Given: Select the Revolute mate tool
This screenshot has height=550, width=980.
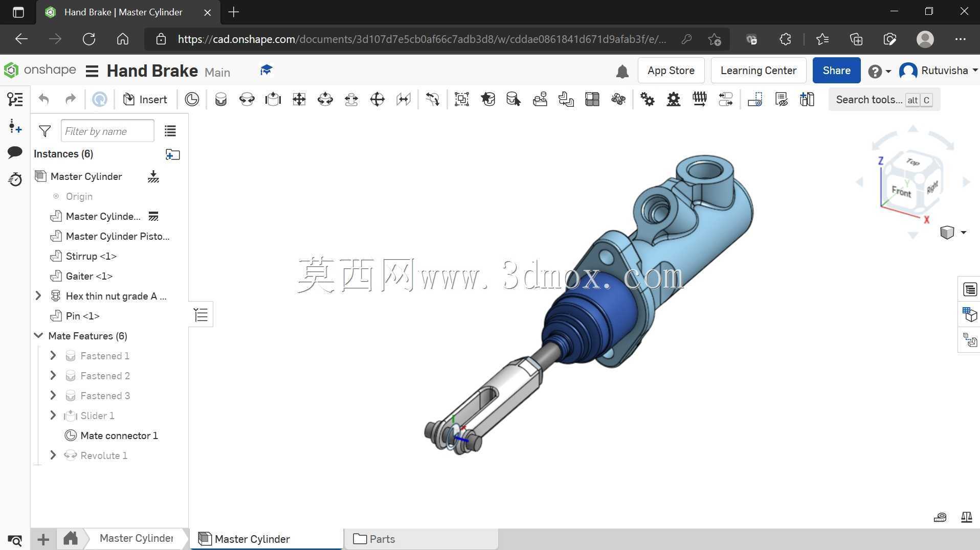Looking at the screenshot, I should (247, 99).
